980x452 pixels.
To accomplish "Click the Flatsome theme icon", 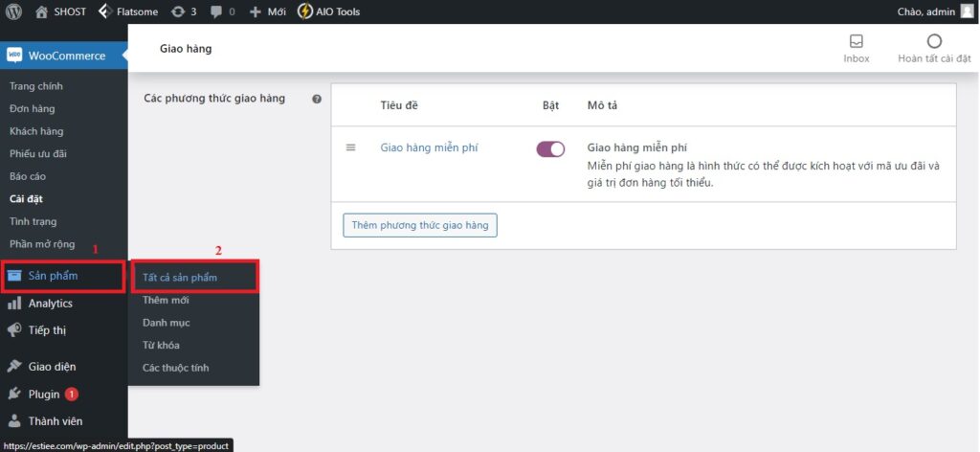I will [104, 12].
